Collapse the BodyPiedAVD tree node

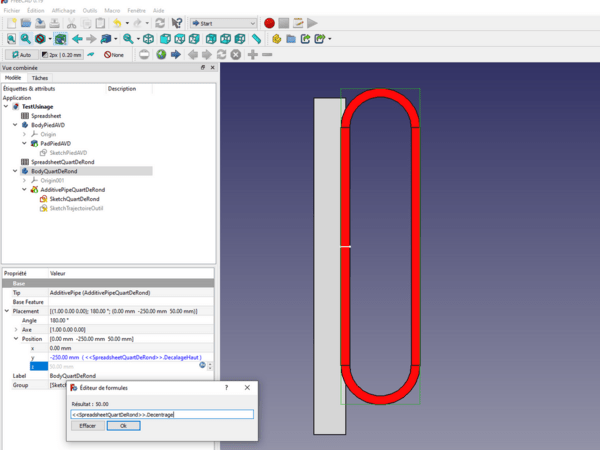pos(15,125)
